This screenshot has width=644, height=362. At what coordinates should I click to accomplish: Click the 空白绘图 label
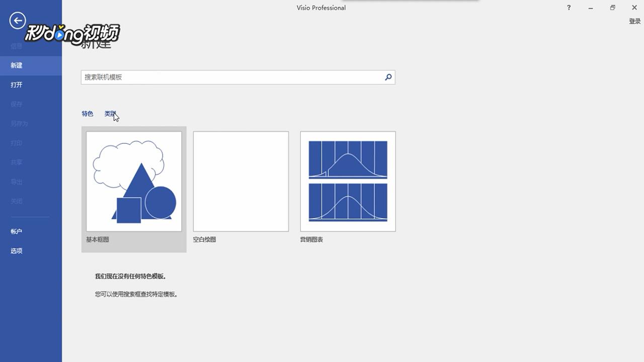(x=205, y=240)
